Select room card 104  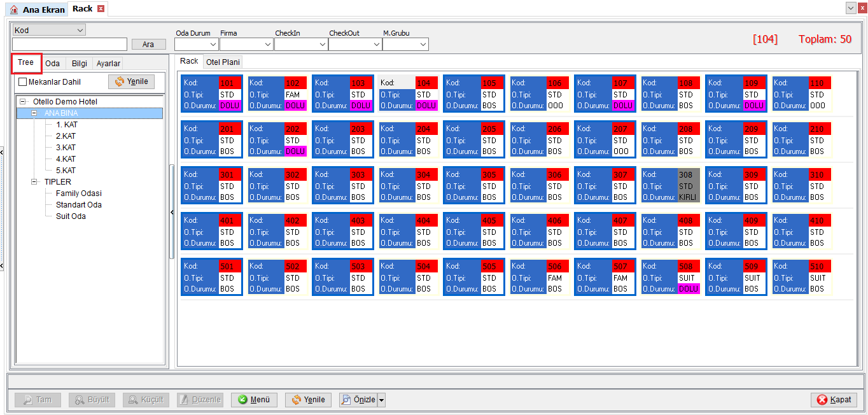coord(409,94)
